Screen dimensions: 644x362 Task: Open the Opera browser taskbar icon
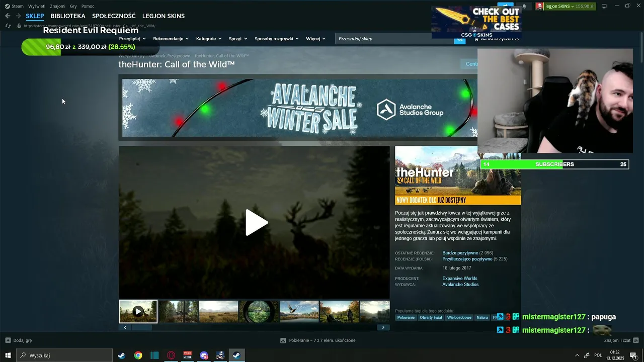[171, 355]
